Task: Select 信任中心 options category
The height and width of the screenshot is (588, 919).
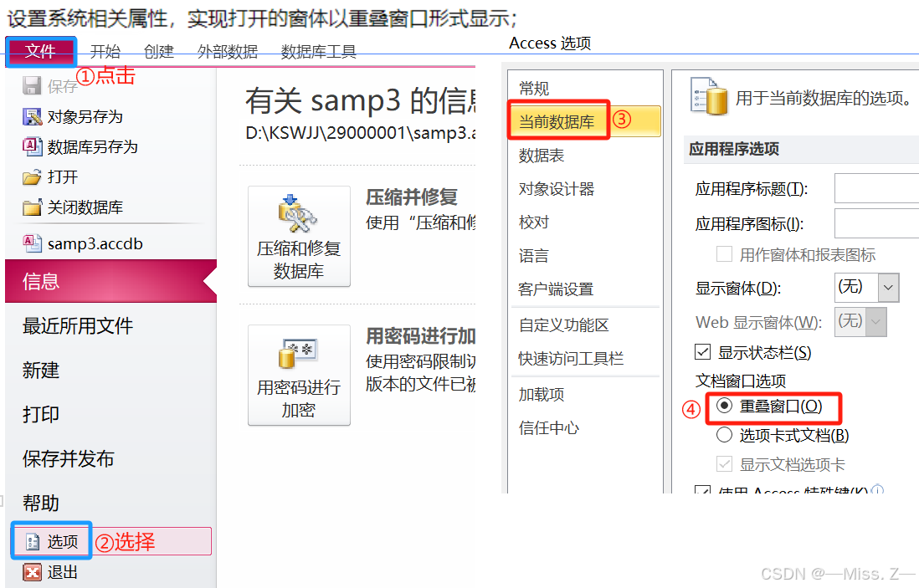Action: pyautogui.click(x=548, y=427)
